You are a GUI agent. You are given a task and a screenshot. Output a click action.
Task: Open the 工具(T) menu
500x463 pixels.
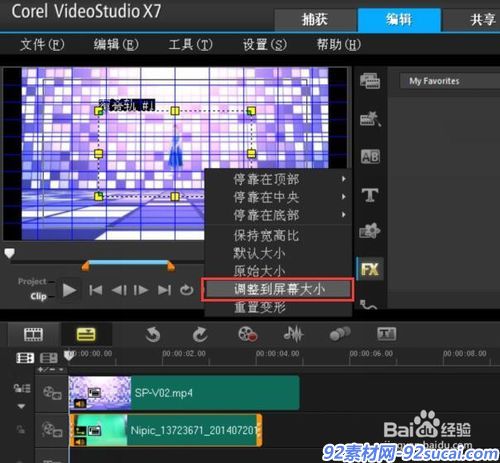(190, 44)
